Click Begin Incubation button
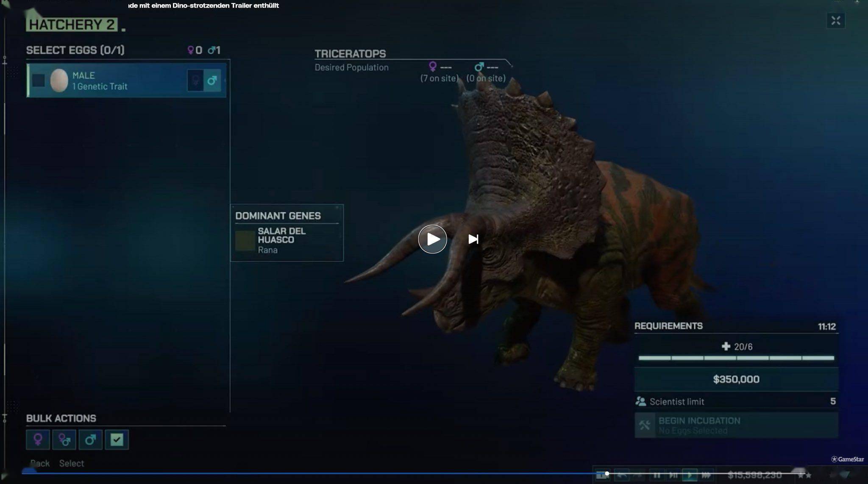 coord(736,425)
